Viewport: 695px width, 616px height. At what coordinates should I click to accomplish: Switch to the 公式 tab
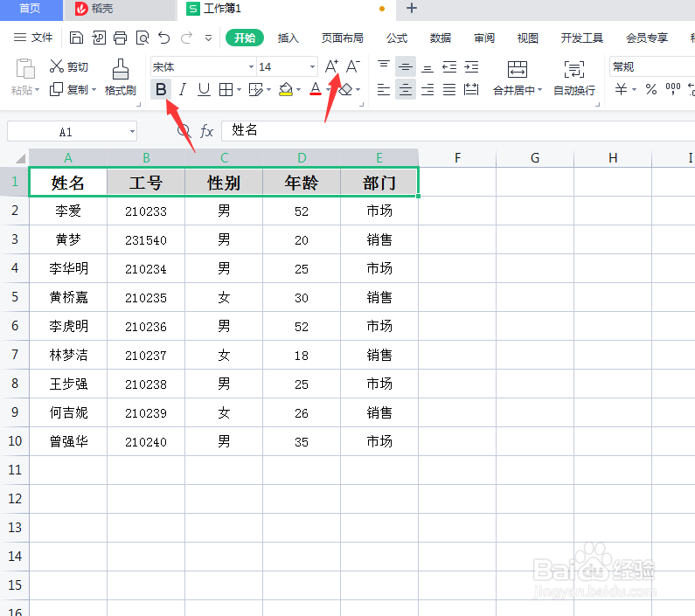click(x=397, y=38)
